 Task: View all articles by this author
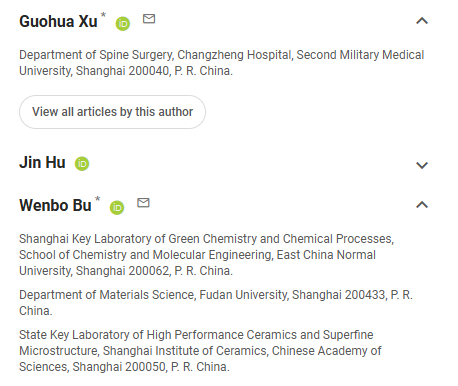(112, 112)
